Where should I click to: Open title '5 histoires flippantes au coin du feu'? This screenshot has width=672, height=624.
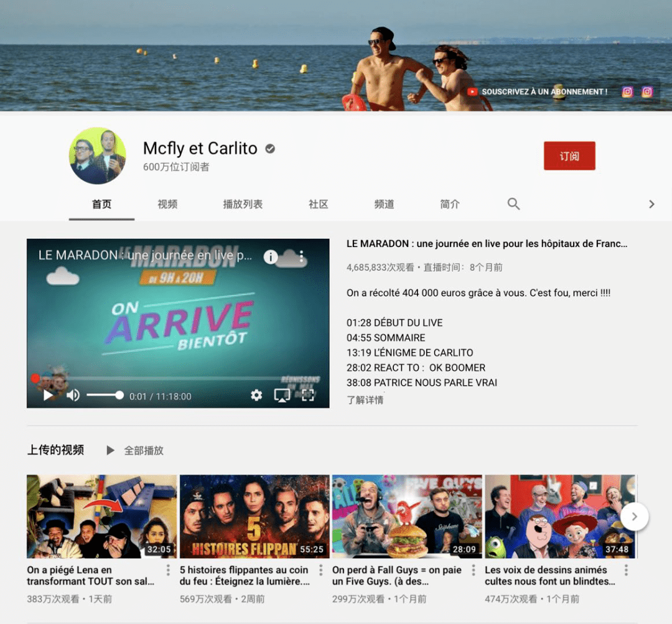point(245,575)
